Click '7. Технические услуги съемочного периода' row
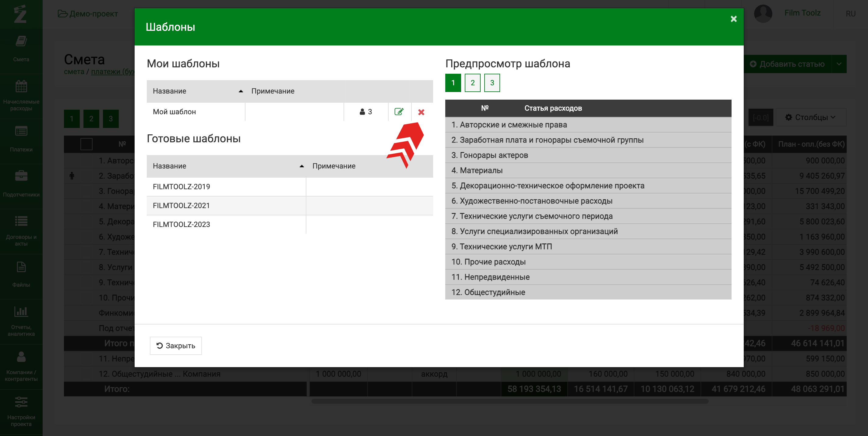The height and width of the screenshot is (436, 868). pyautogui.click(x=588, y=216)
